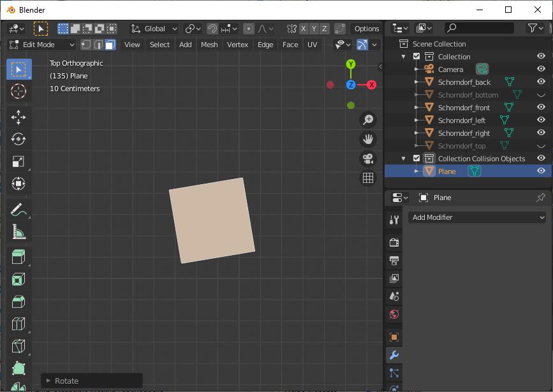Image resolution: width=553 pixels, height=392 pixels.
Task: Switch to edge select mode
Action: coord(98,45)
